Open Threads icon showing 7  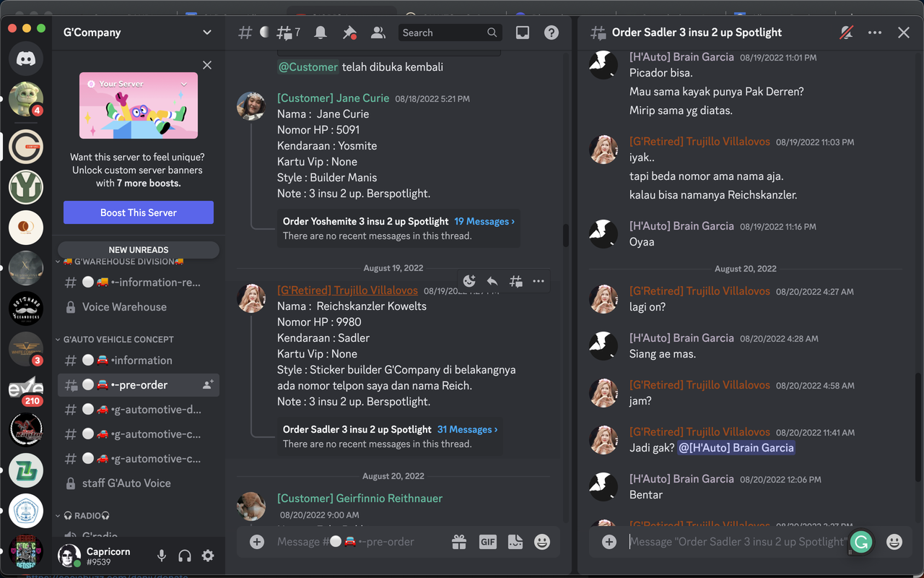288,33
